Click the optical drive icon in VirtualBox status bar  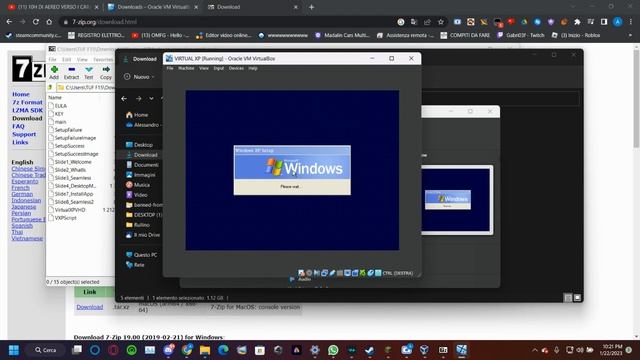309,273
